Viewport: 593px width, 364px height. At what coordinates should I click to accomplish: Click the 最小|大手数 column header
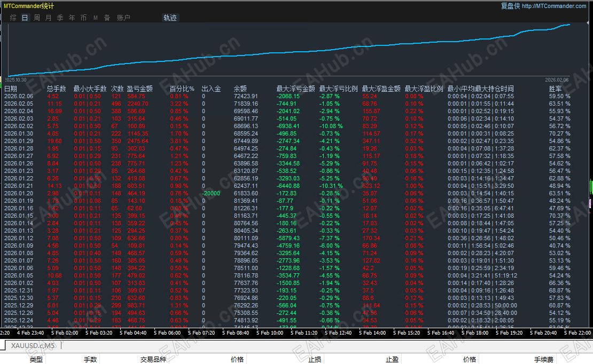pos(90,89)
